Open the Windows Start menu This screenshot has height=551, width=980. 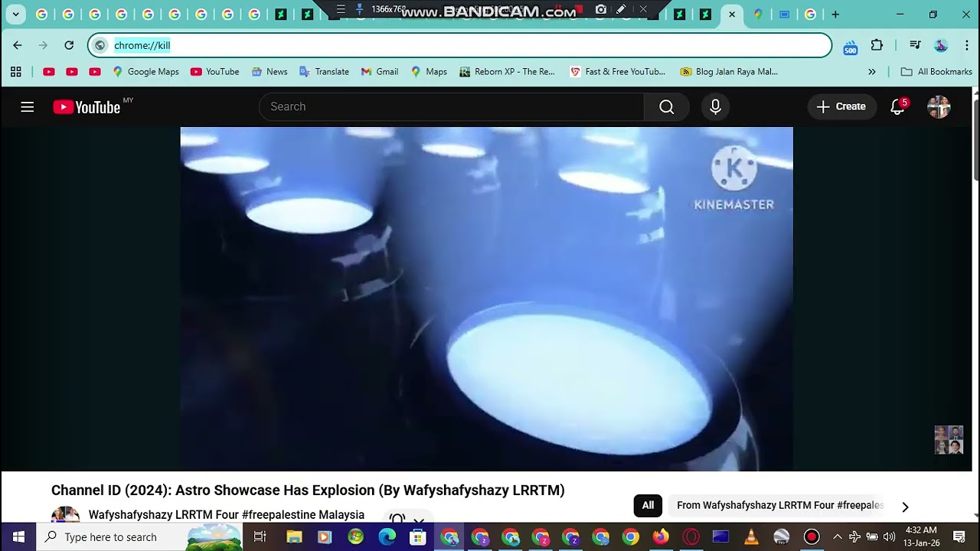pyautogui.click(x=18, y=536)
